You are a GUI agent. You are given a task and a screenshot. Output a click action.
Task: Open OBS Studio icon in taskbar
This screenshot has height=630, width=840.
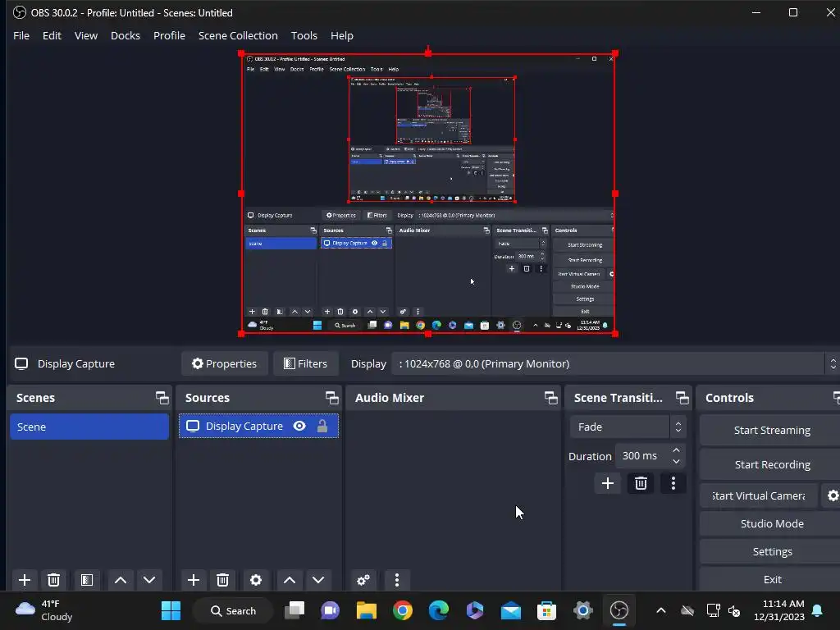click(x=619, y=610)
